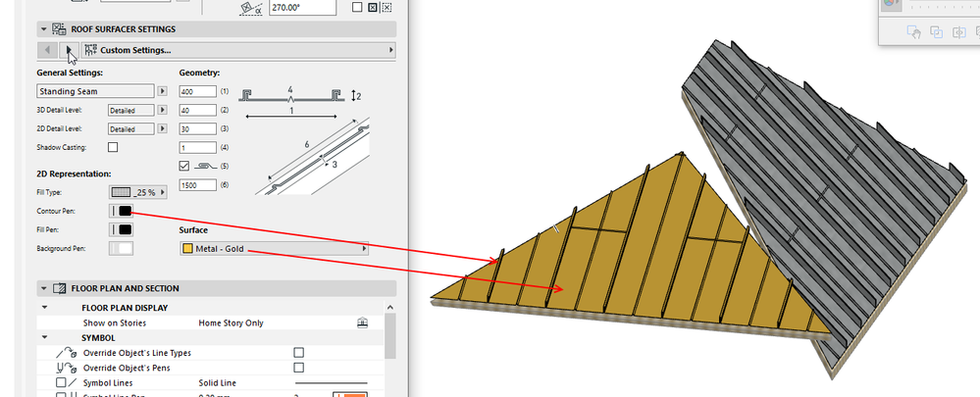The image size is (980, 397).
Task: Click the Floor Plan and Section panel icon
Action: click(x=60, y=288)
